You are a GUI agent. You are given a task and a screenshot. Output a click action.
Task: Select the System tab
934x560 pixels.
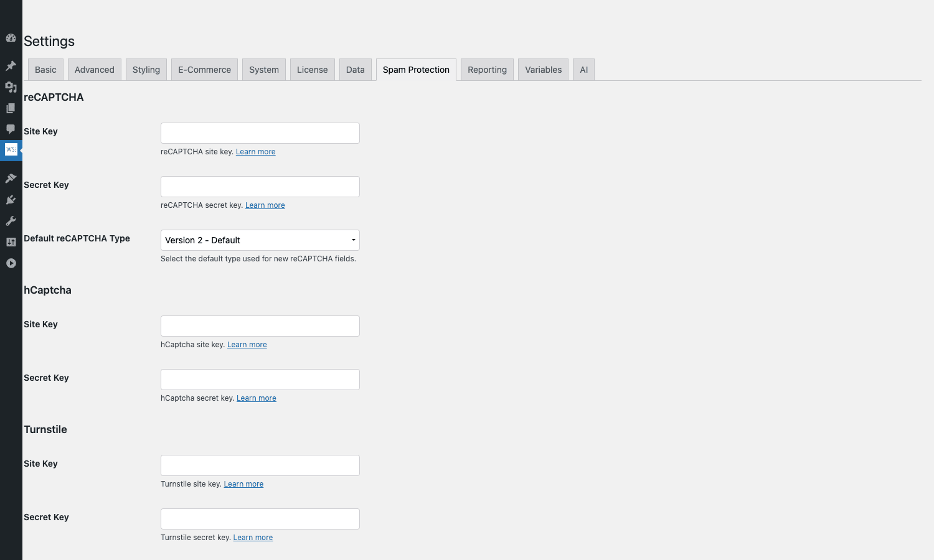tap(264, 70)
